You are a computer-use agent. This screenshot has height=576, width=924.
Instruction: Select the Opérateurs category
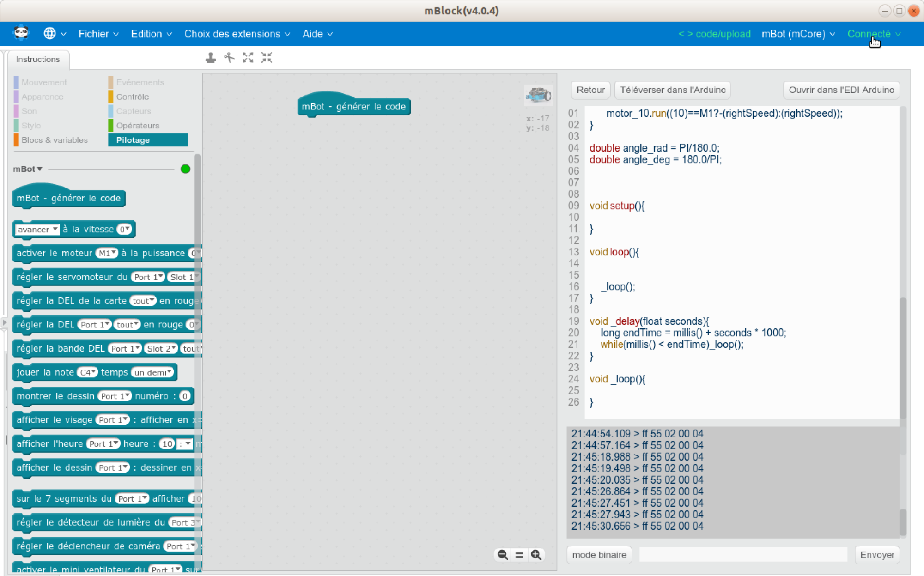pyautogui.click(x=137, y=125)
